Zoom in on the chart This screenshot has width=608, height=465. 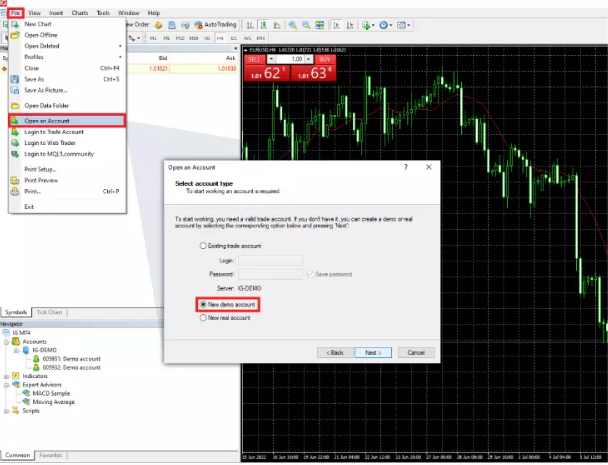click(x=292, y=25)
